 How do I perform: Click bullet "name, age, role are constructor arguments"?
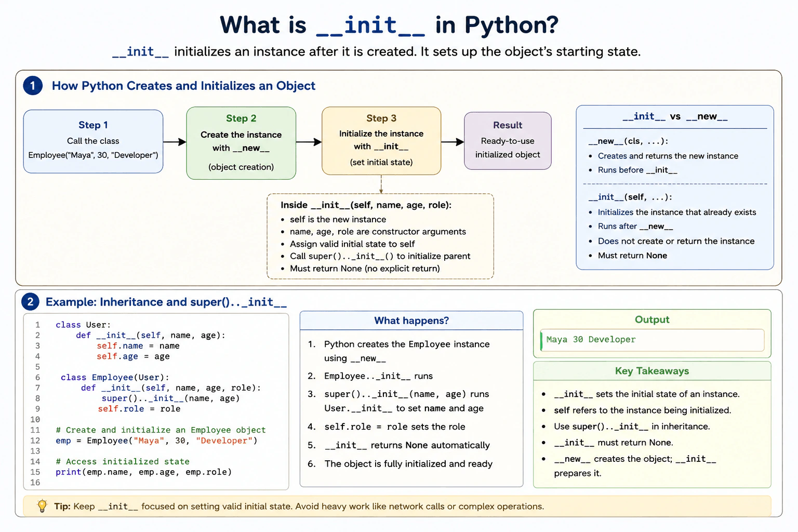pos(378,232)
